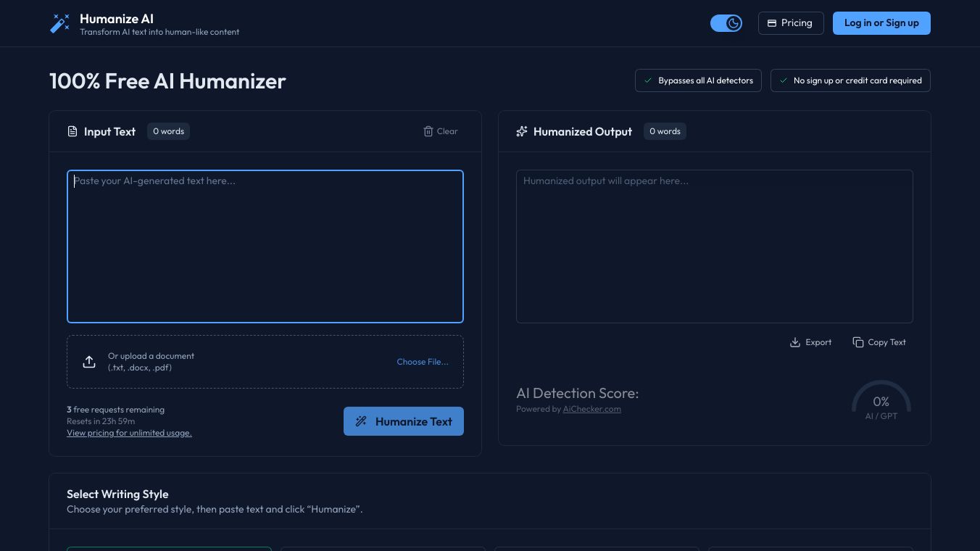Click the 100% Free AI Humanizer heading
The image size is (980, 551).
point(167,81)
